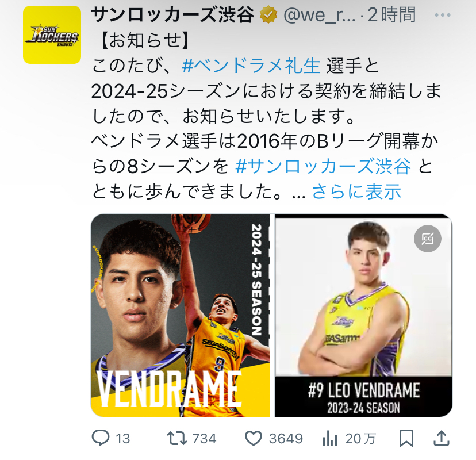Tap the repost icon showing 734
The image size is (476, 460).
177,439
